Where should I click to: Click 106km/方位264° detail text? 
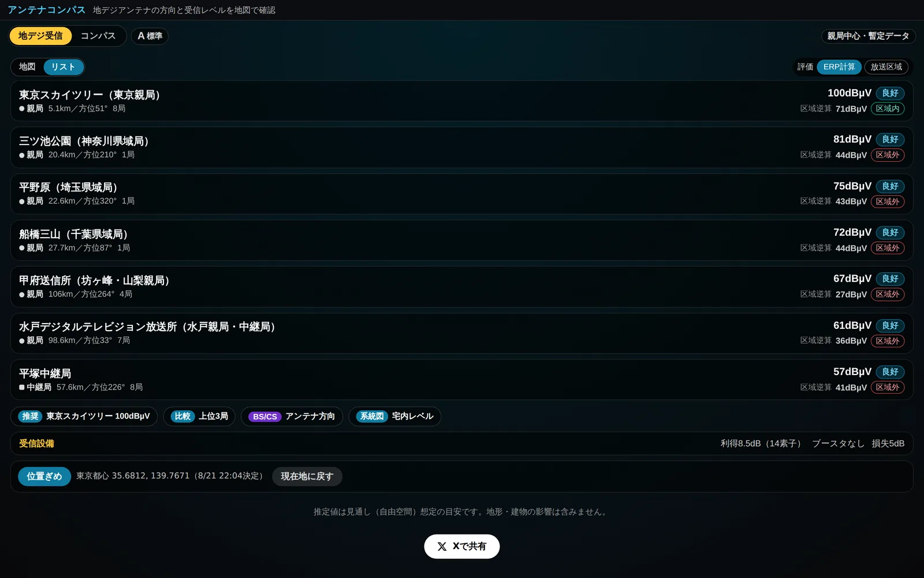click(x=81, y=294)
